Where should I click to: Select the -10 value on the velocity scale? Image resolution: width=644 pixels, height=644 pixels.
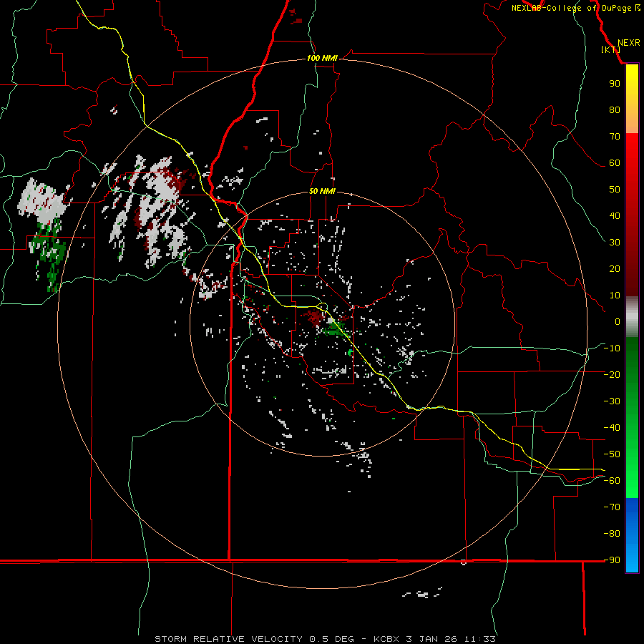[x=612, y=348]
